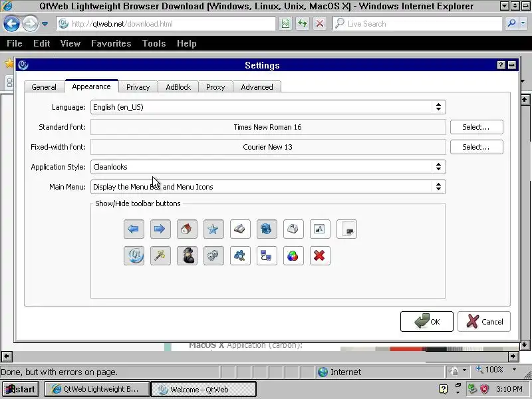
Task: Open the Language dropdown
Action: [x=268, y=107]
